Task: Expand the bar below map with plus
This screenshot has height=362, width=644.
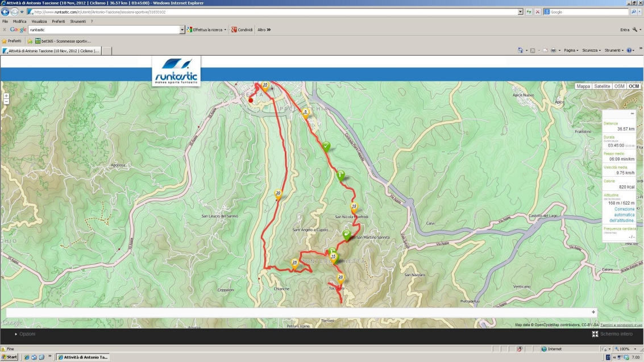Action: pos(593,312)
